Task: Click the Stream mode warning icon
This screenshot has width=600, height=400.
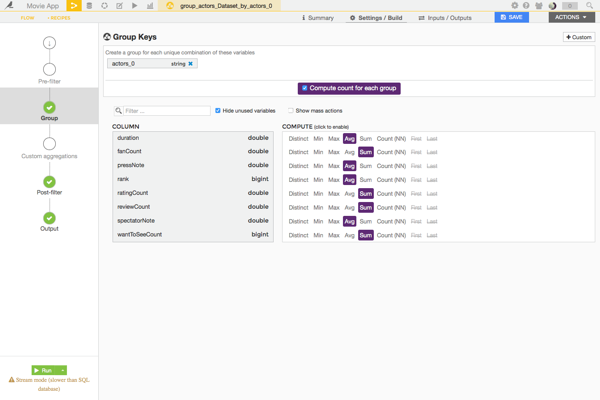Action: coord(11,380)
